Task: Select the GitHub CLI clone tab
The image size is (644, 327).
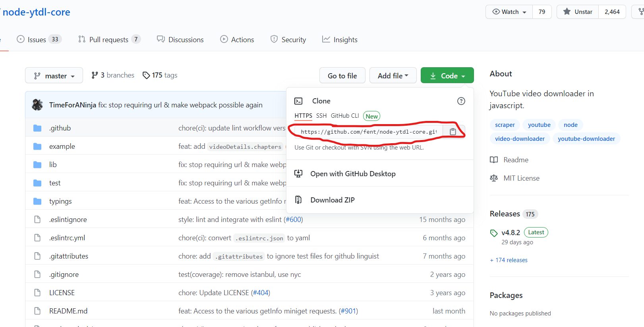Action: (x=345, y=116)
